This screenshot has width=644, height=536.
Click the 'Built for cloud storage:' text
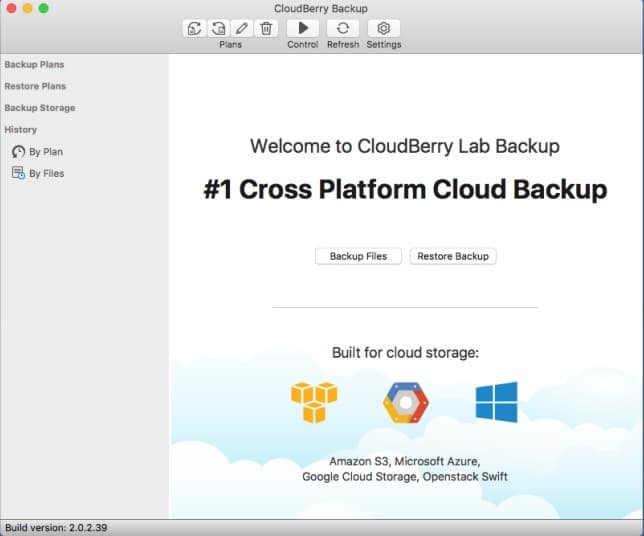(405, 353)
